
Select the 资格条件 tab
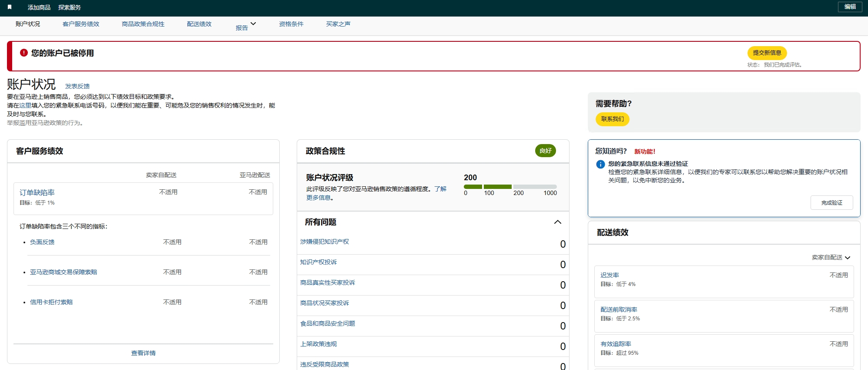coord(291,24)
